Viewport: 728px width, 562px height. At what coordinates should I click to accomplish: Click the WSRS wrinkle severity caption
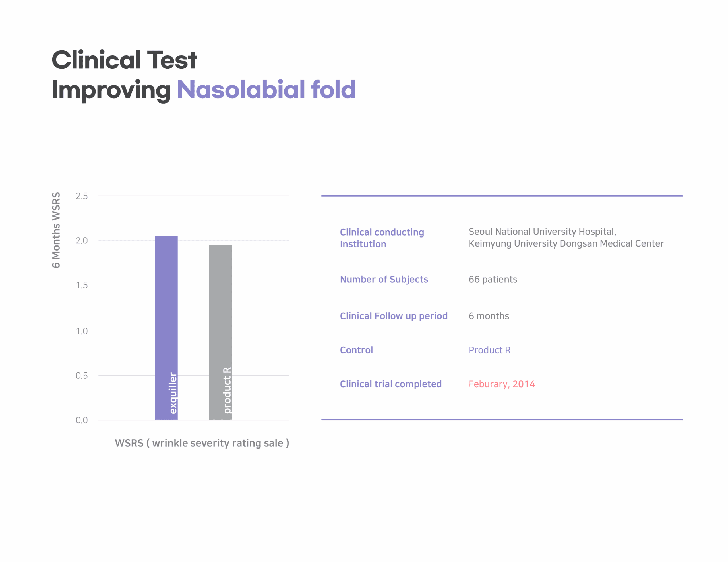202,443
